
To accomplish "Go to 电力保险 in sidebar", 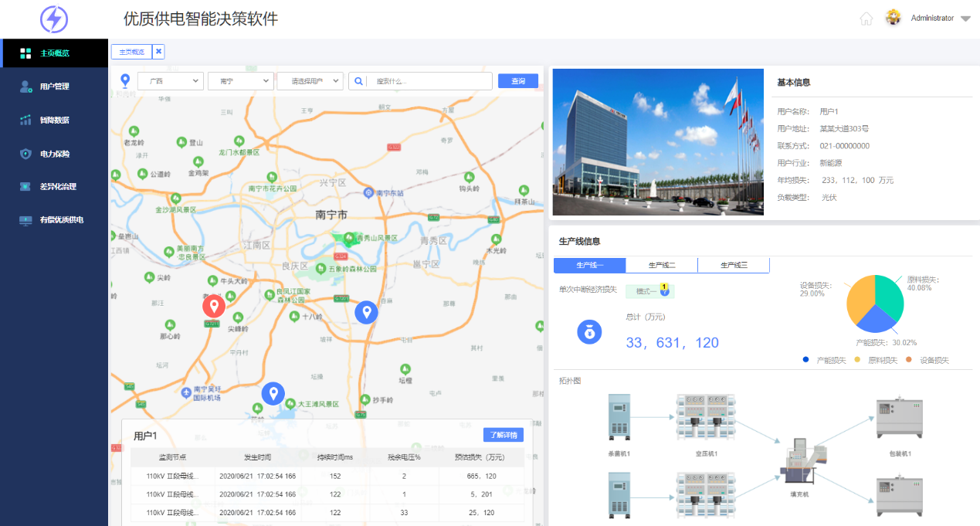I will (54, 154).
